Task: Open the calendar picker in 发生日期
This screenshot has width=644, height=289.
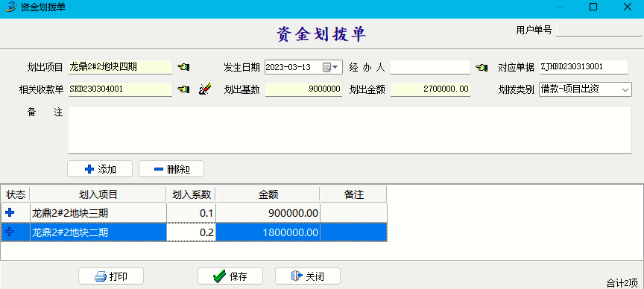Action: pyautogui.click(x=327, y=67)
